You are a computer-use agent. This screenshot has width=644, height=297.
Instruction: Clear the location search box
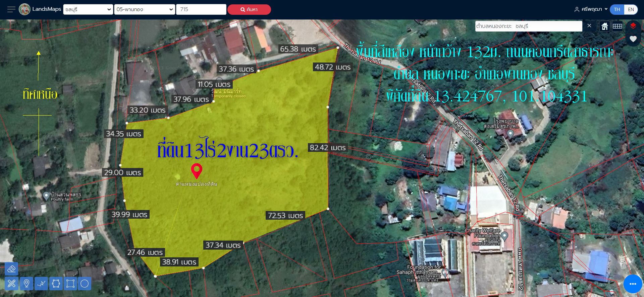[x=589, y=26]
